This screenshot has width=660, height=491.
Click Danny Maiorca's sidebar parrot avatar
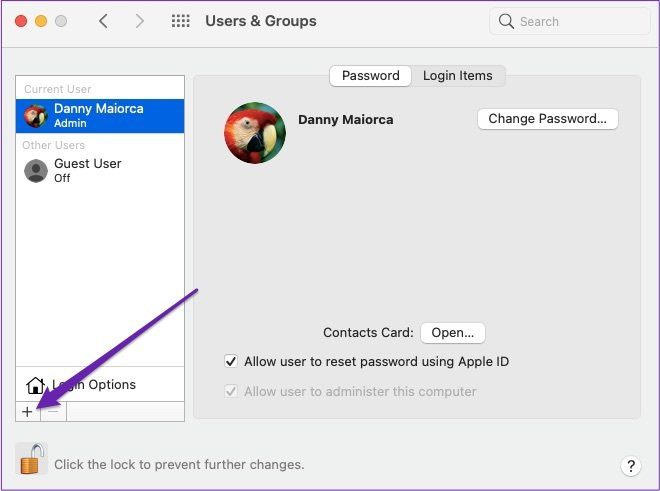[35, 116]
